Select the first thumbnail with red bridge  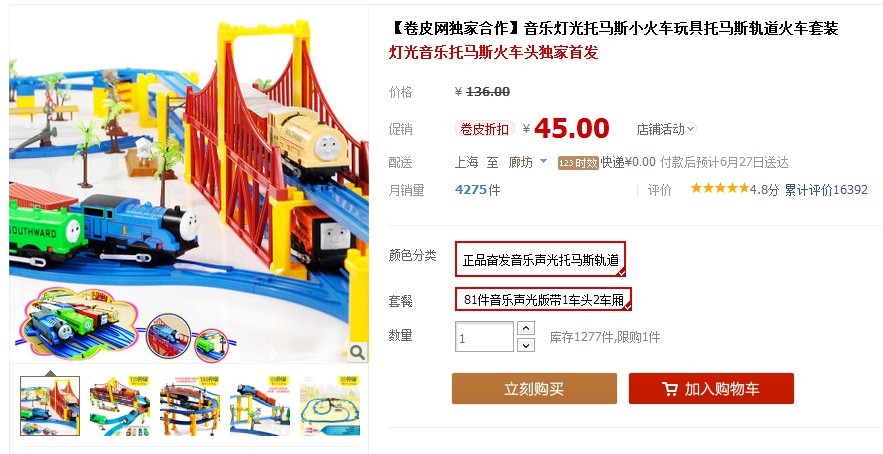(50, 406)
